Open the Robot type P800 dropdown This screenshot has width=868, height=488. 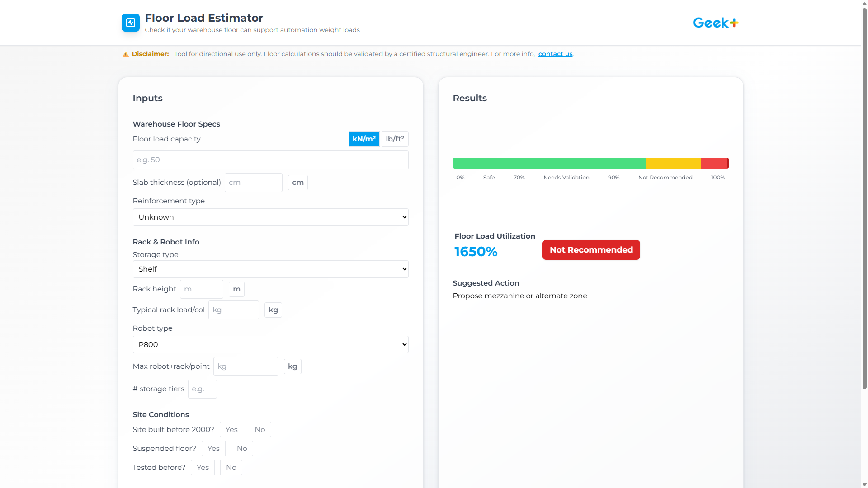coord(270,345)
